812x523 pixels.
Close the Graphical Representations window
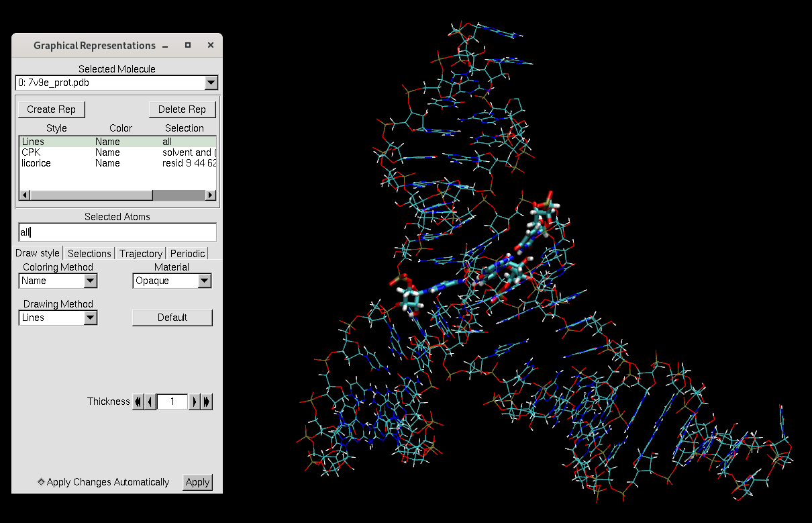click(210, 46)
